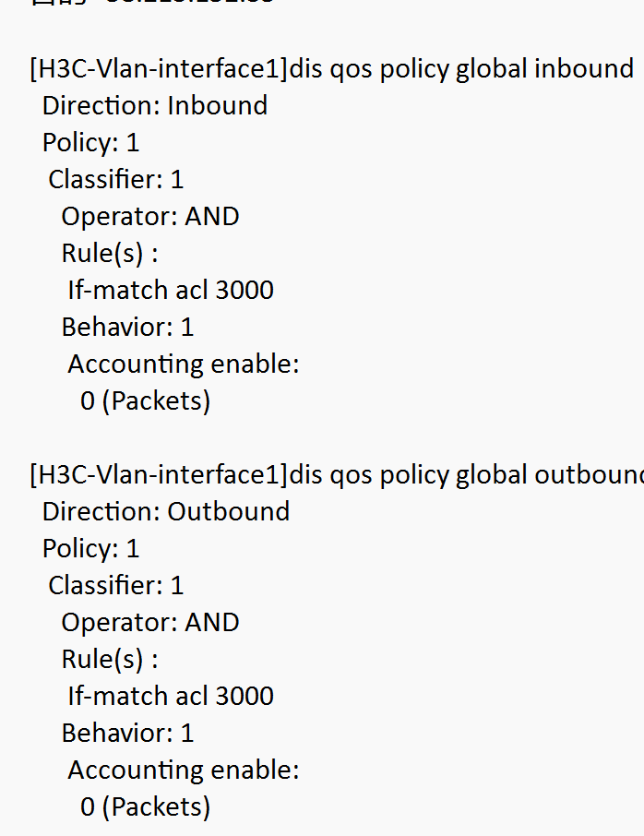The height and width of the screenshot is (836, 644).
Task: Click the 'dis qos policy global inbound' command line
Action: tap(332, 69)
